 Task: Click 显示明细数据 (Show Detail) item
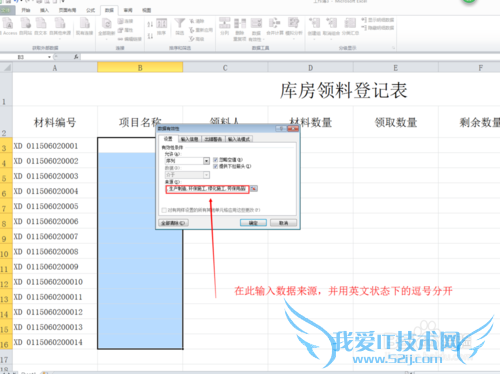[378, 20]
